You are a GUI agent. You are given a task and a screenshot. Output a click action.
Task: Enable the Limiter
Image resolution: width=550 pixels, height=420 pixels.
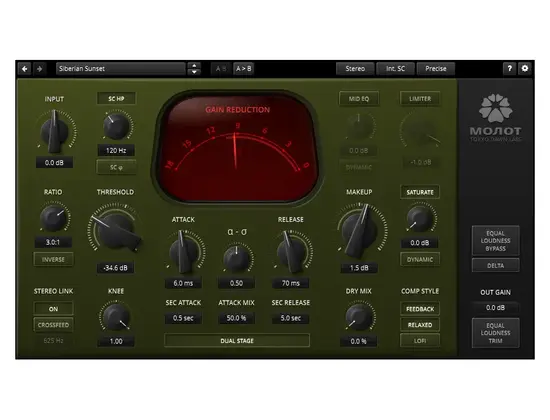click(x=420, y=99)
